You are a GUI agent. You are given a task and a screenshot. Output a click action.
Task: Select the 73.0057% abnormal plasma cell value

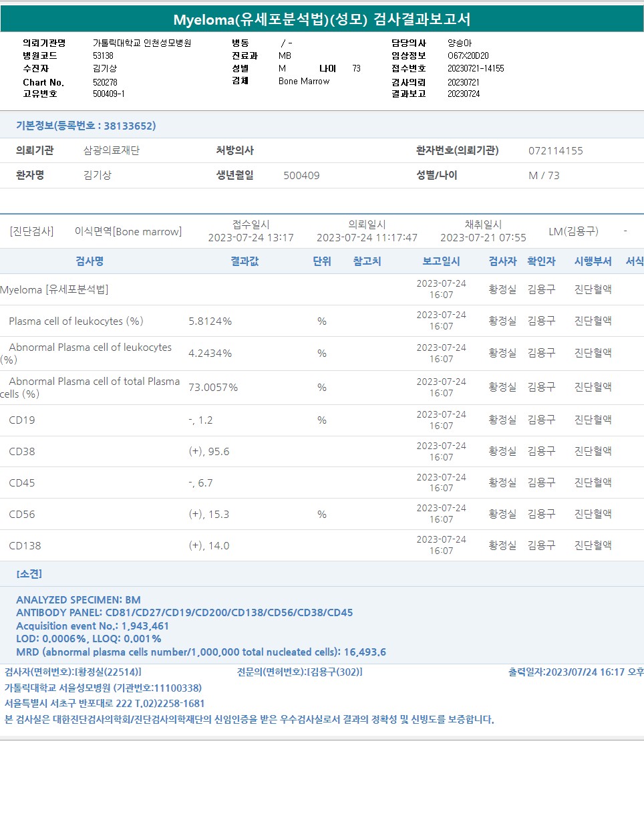(x=213, y=388)
